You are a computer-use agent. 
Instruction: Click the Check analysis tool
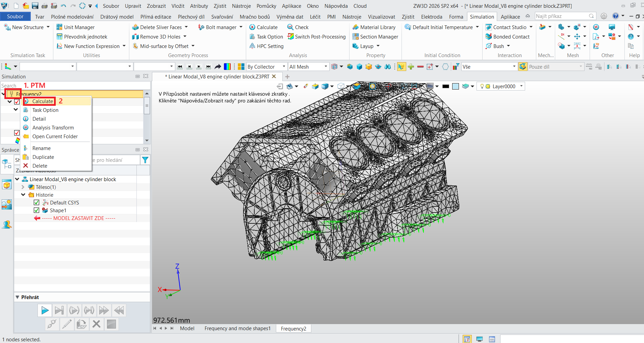coord(298,27)
